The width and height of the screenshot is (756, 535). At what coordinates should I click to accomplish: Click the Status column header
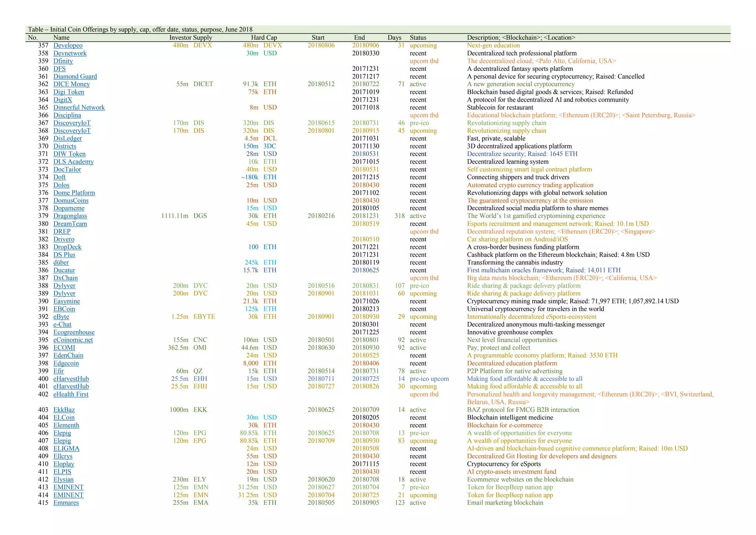pyautogui.click(x=418, y=38)
